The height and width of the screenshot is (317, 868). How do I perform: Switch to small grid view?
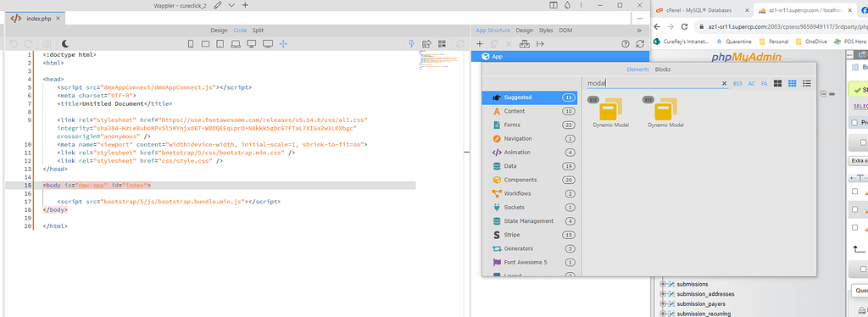[793, 84]
